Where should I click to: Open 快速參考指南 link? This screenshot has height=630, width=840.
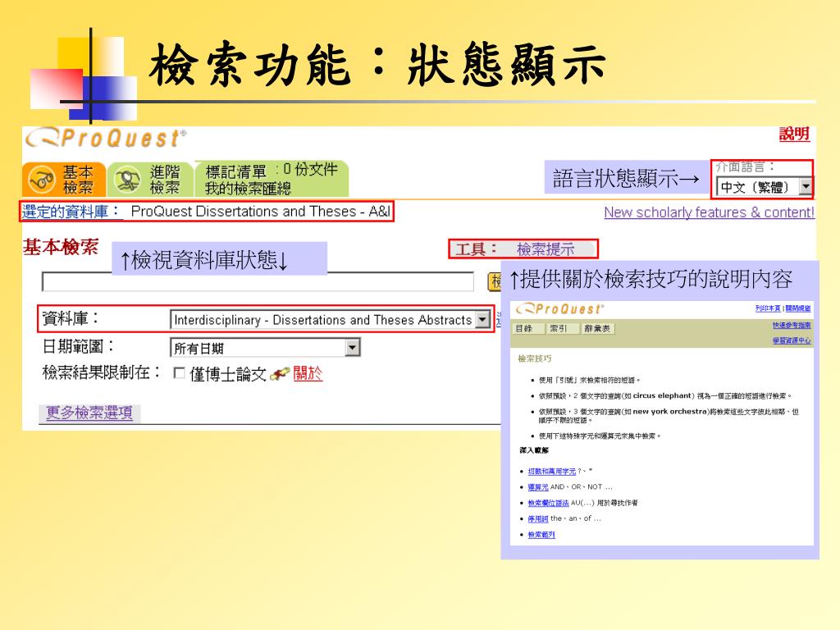pos(792,325)
